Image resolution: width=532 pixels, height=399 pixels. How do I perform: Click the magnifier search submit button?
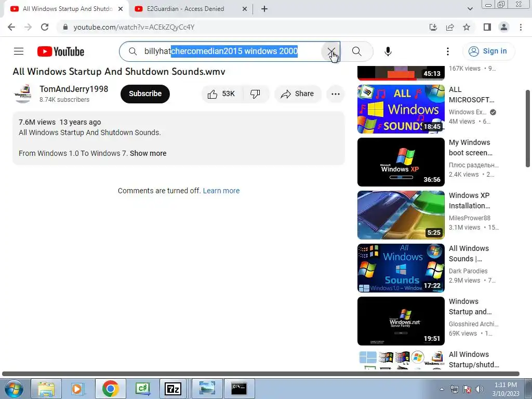356,51
